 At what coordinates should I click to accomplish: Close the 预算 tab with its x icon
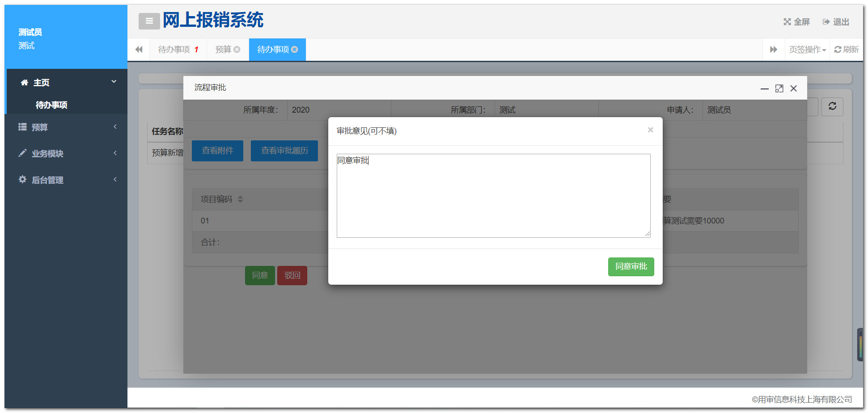(237, 50)
